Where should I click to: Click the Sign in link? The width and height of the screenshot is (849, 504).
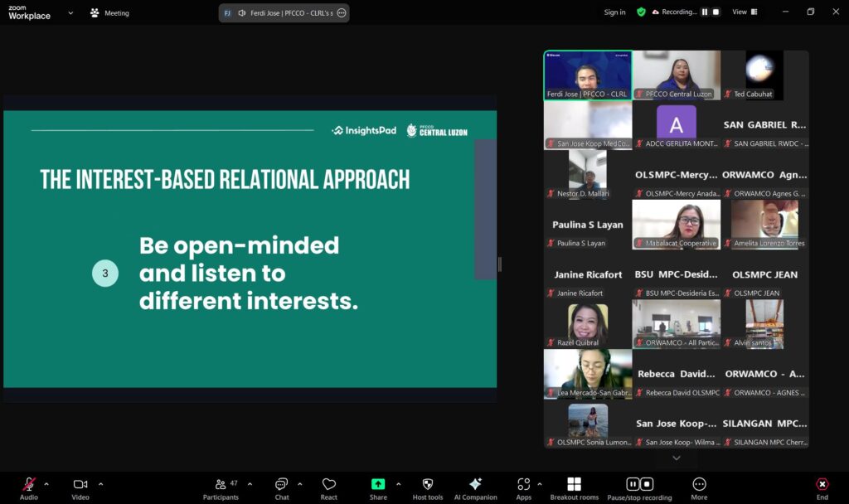pyautogui.click(x=614, y=12)
